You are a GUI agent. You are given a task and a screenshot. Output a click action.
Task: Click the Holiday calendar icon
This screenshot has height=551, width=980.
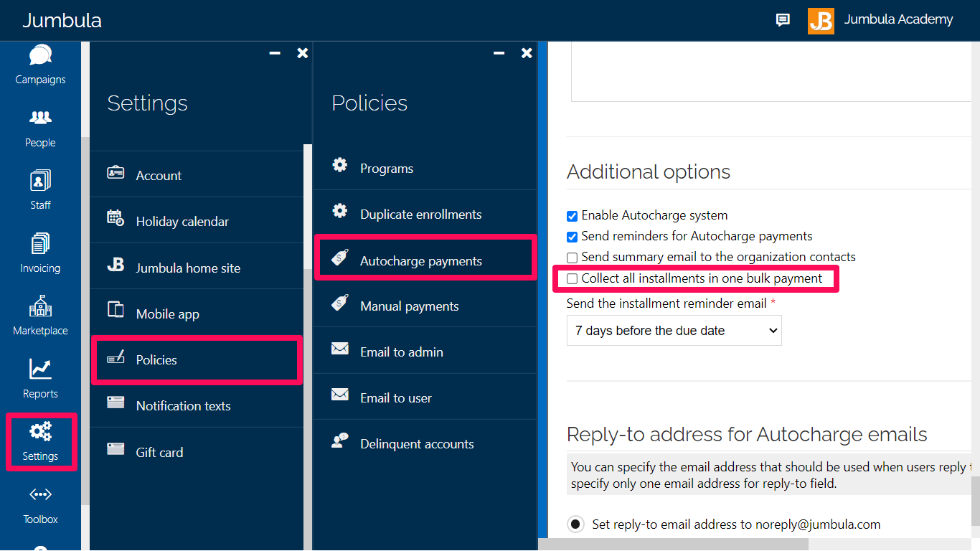[116, 218]
